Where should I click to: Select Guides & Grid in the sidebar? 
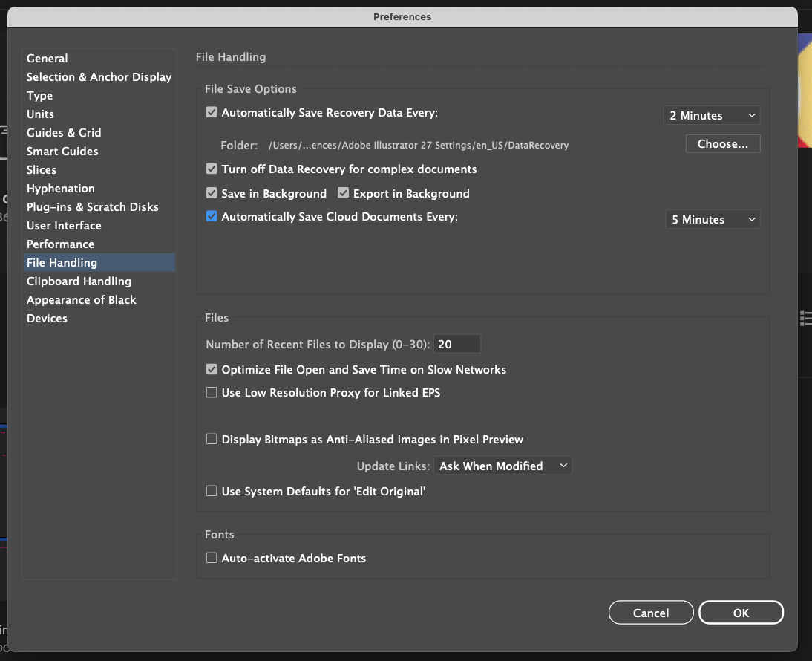coord(64,132)
